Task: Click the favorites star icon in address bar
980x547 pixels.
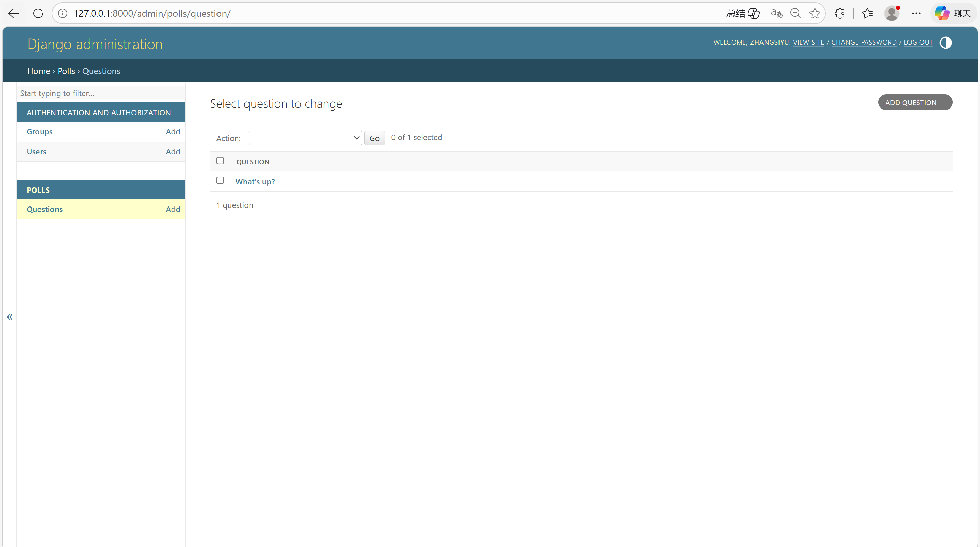Action: pos(815,13)
